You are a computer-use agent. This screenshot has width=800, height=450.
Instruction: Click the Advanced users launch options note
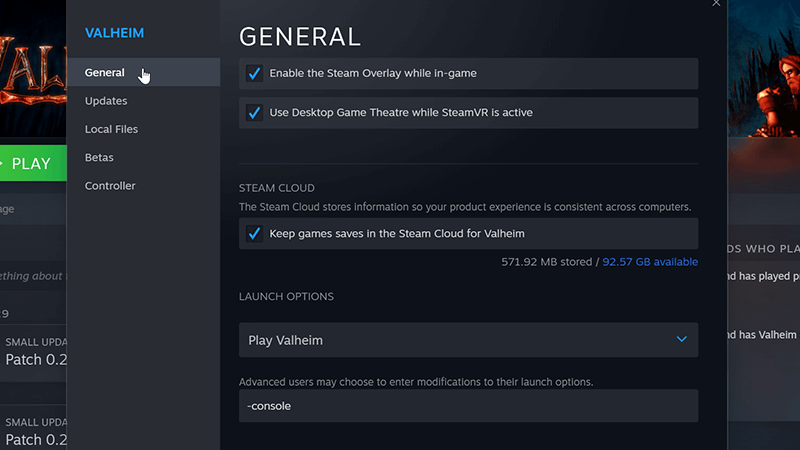point(416,382)
